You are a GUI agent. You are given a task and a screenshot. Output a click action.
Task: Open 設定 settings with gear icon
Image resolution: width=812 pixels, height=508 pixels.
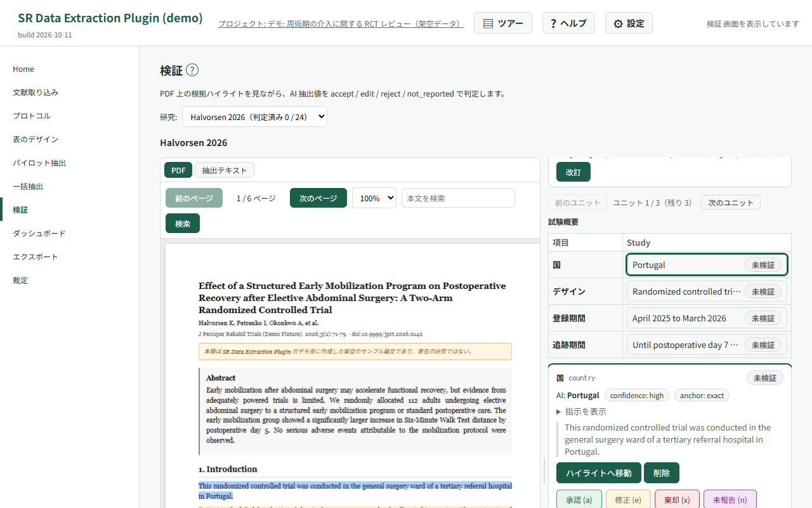pyautogui.click(x=629, y=23)
